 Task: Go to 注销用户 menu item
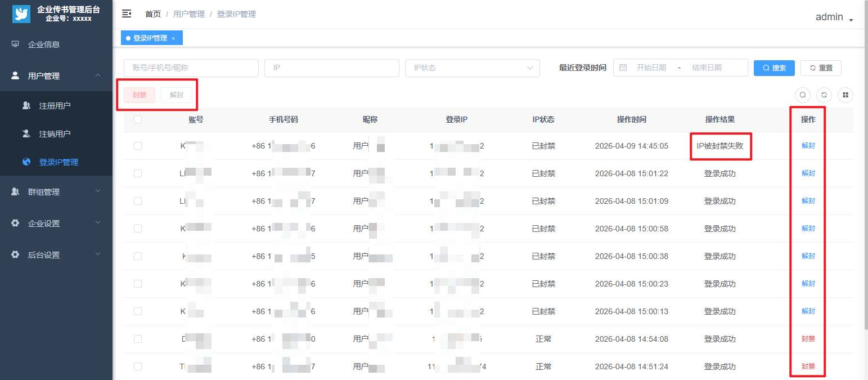tap(55, 134)
